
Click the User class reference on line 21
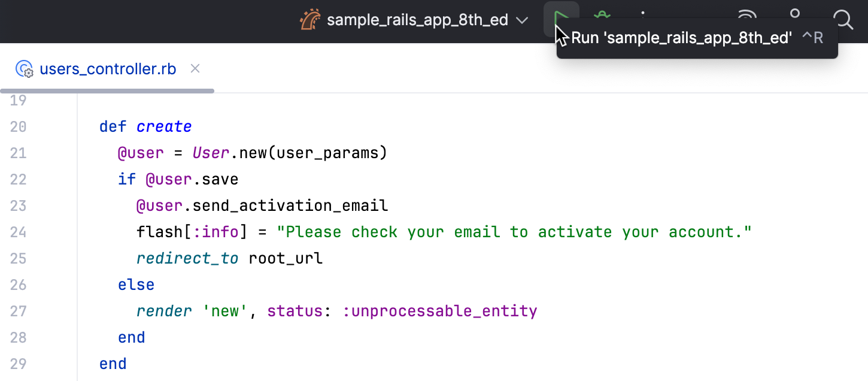point(210,153)
